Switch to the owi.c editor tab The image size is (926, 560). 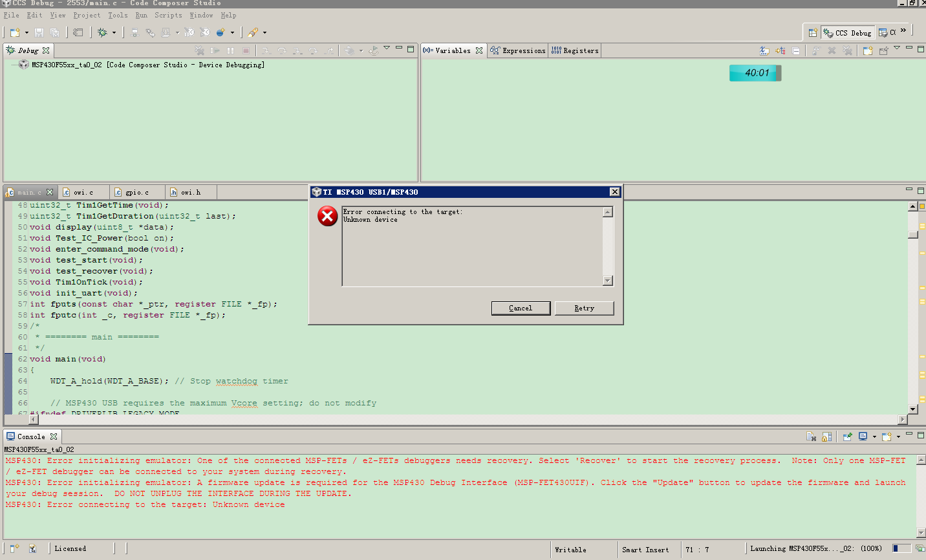83,192
